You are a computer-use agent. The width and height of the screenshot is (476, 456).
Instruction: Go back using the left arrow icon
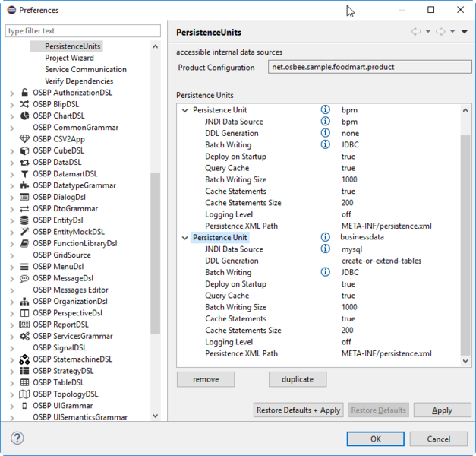(416, 32)
